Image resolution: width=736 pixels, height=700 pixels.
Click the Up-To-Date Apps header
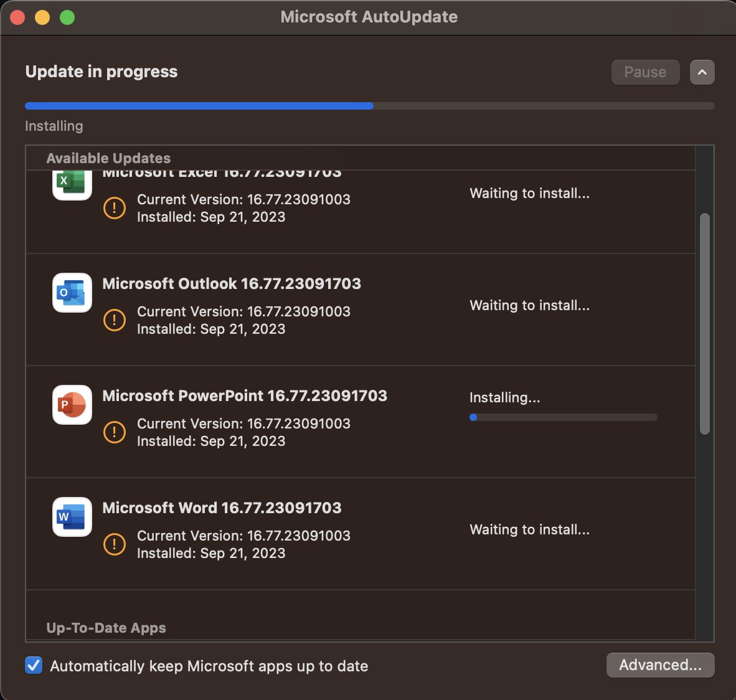(106, 628)
